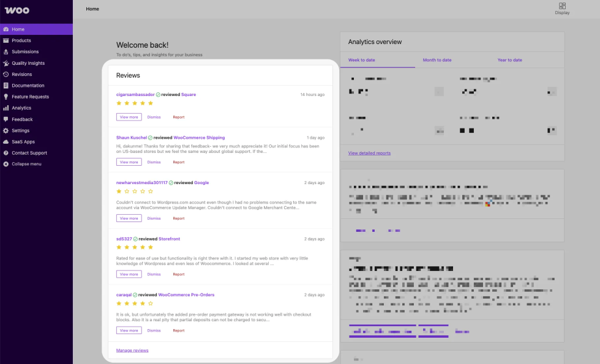Click the Settings gear icon in sidebar

tap(6, 130)
